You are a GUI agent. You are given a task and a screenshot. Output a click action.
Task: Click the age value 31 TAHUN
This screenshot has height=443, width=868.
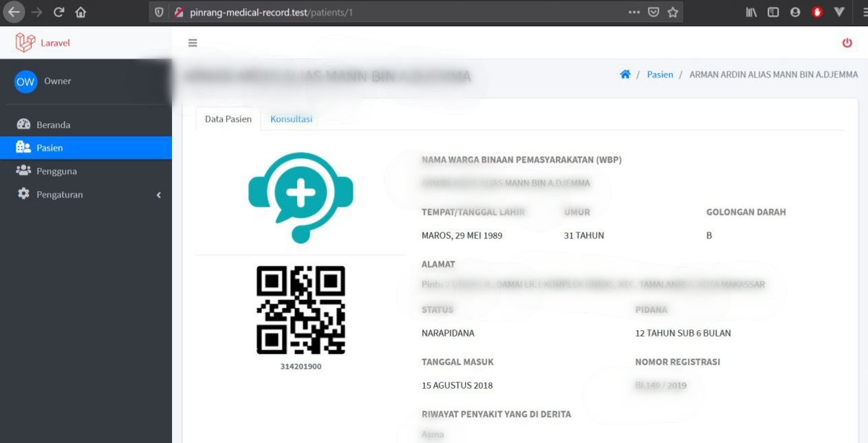tap(584, 235)
